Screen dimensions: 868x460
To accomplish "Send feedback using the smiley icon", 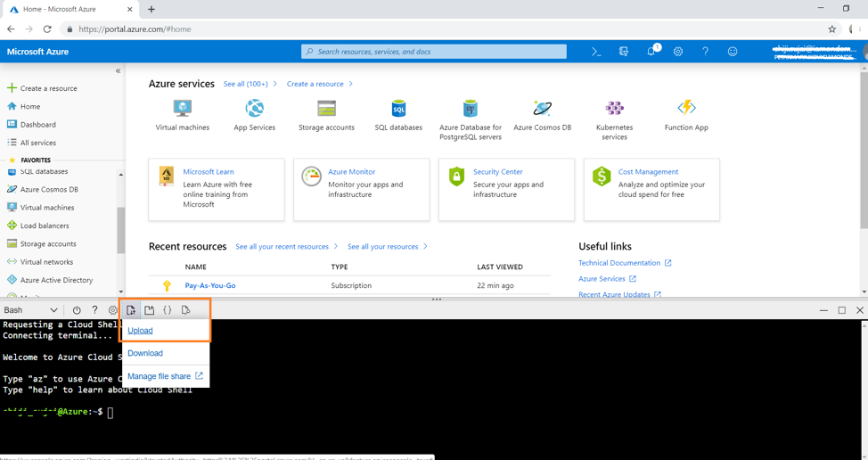I will (x=733, y=52).
